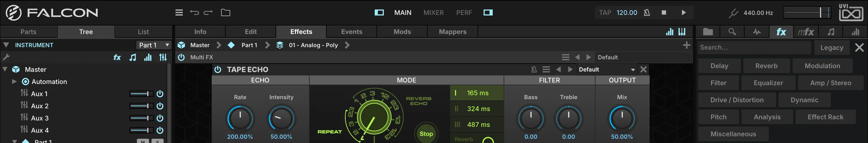
Task: Toggle fx display in tree toolbar
Action: tap(117, 57)
